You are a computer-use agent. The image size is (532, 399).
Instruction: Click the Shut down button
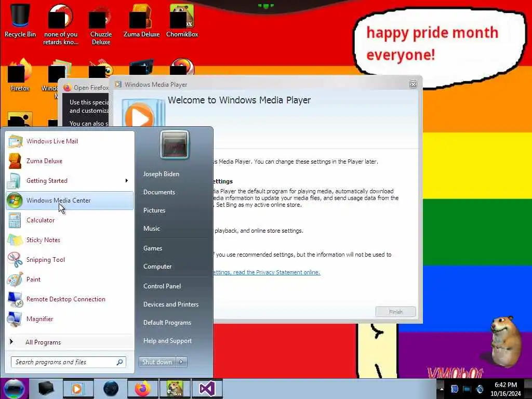[157, 362]
